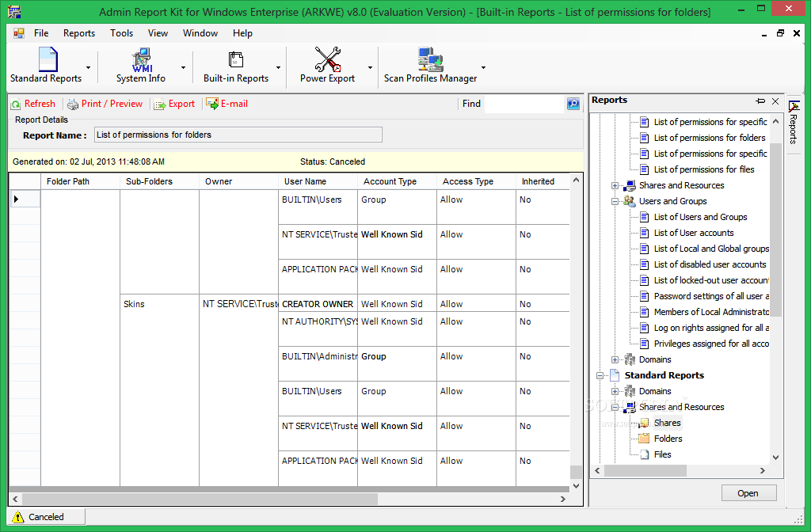Toggle auto-hide pin on Reports panel

click(760, 101)
